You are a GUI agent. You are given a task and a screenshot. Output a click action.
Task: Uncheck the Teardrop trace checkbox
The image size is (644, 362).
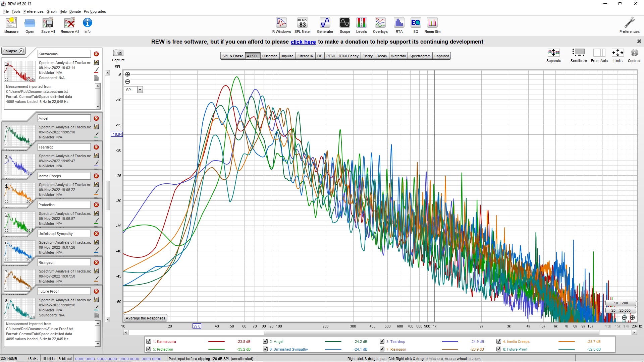point(382,341)
